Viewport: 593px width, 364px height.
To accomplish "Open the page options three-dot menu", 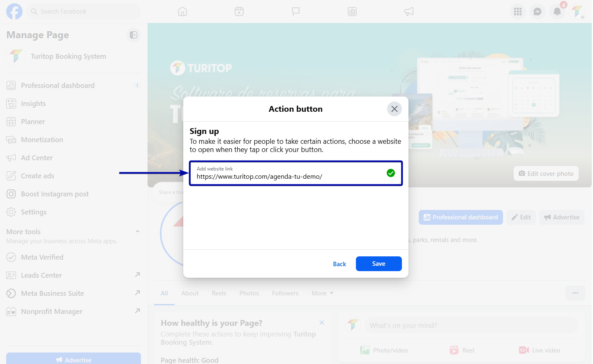I will pyautogui.click(x=575, y=293).
